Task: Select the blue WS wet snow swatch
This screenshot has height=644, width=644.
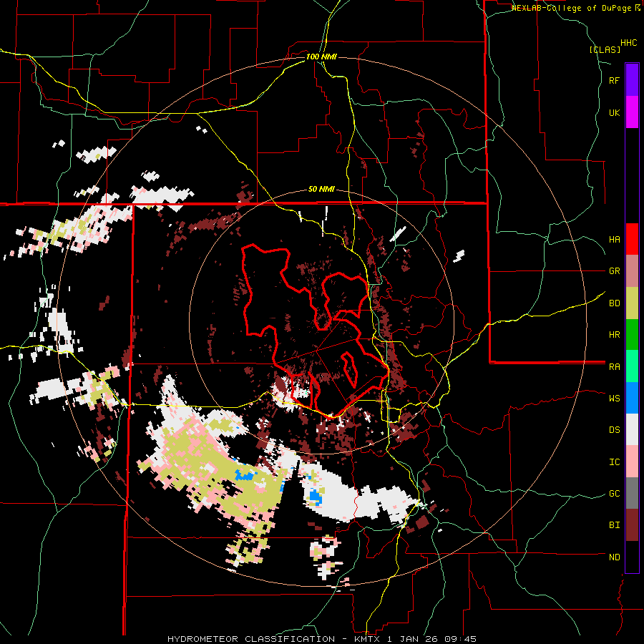Action: pos(632,398)
